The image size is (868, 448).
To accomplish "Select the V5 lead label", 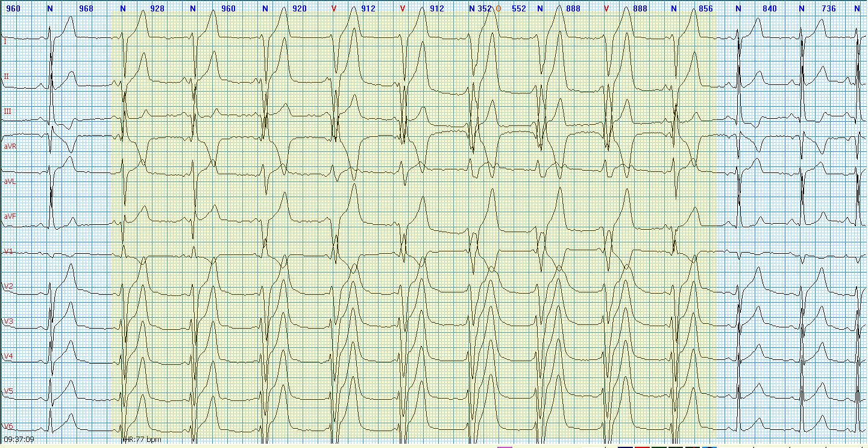I will coord(8,391).
